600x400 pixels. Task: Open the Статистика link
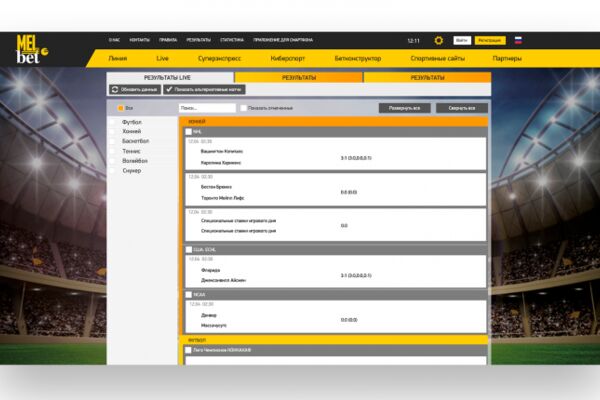click(x=232, y=40)
